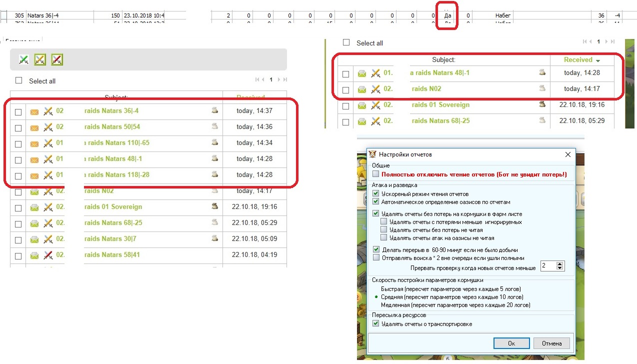Enable 'Удалять отчеты без потерь не читая'
Image resolution: width=637 pixels, height=364 pixels.
[x=384, y=229]
